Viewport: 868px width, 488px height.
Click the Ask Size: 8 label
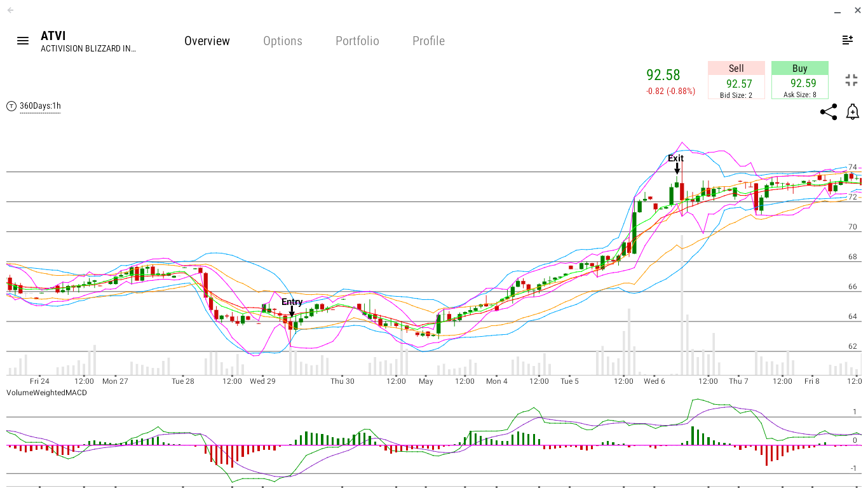[800, 95]
